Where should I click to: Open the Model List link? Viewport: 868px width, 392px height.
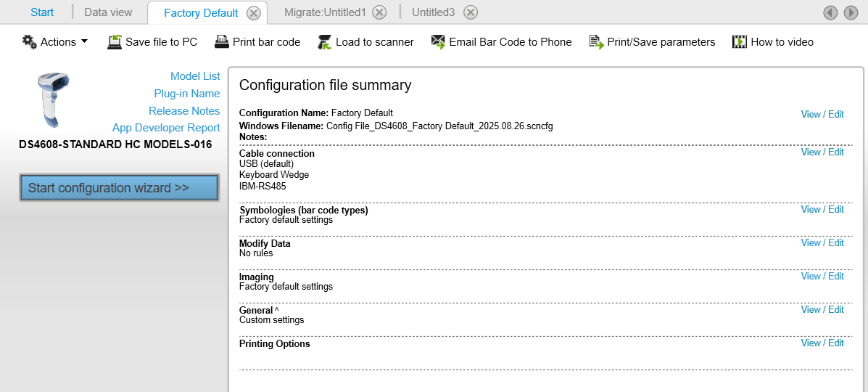(x=195, y=76)
